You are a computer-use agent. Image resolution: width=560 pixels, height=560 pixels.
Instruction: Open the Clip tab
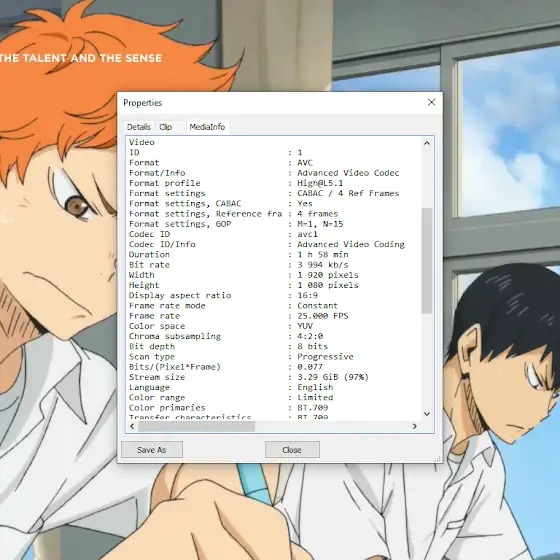pos(165,127)
